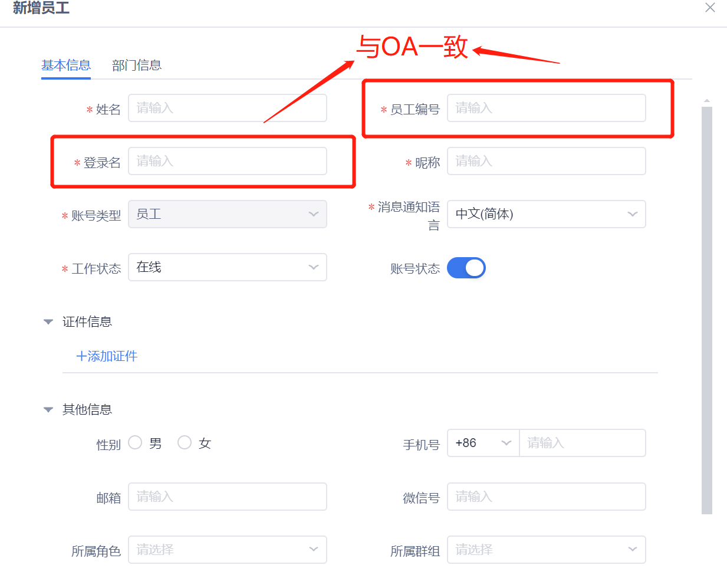
Task: Switch to the 部门信息 tab
Action: pos(137,65)
